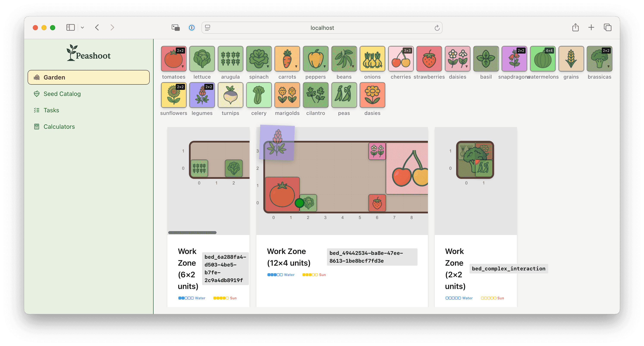Show Safari tab overview
Viewport: 644px width, 346px height.
click(x=608, y=27)
